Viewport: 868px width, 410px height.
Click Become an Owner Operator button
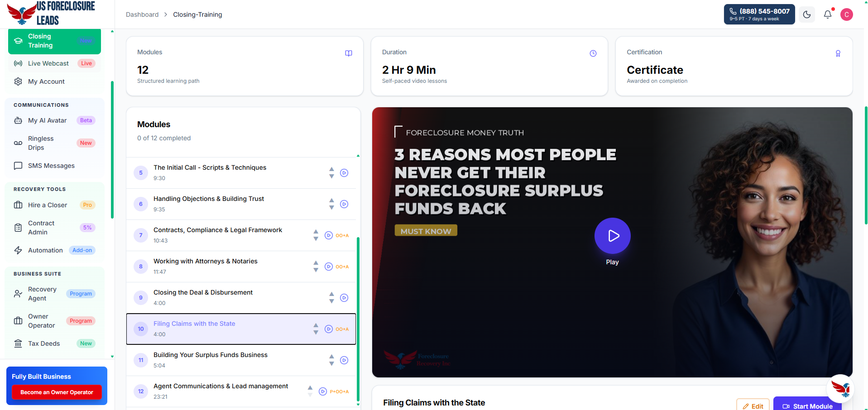[x=57, y=392]
